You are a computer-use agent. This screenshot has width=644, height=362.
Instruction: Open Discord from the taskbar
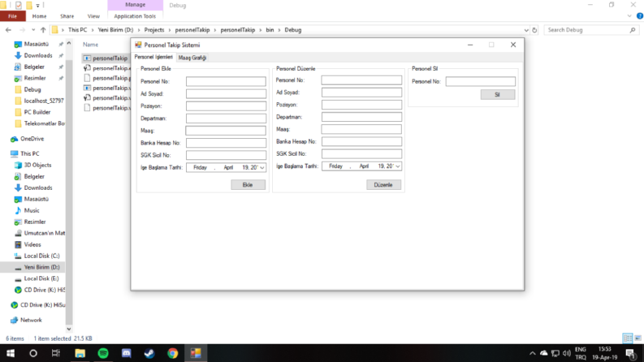pyautogui.click(x=127, y=353)
